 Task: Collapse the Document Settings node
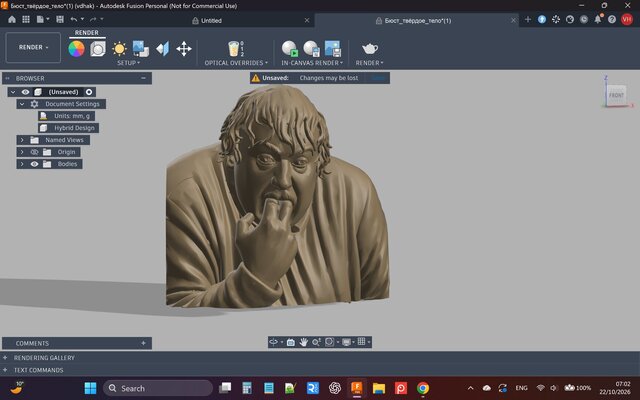pyautogui.click(x=22, y=104)
